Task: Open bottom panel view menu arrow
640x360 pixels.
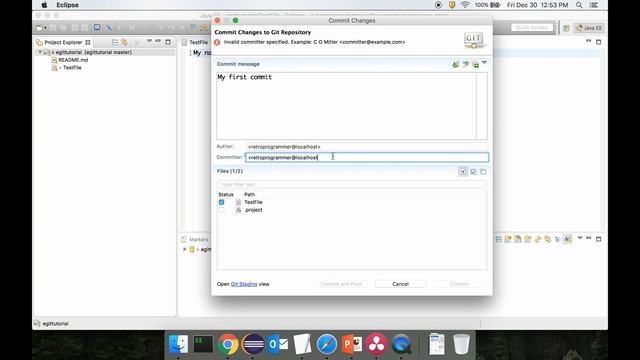Action: coord(580,238)
